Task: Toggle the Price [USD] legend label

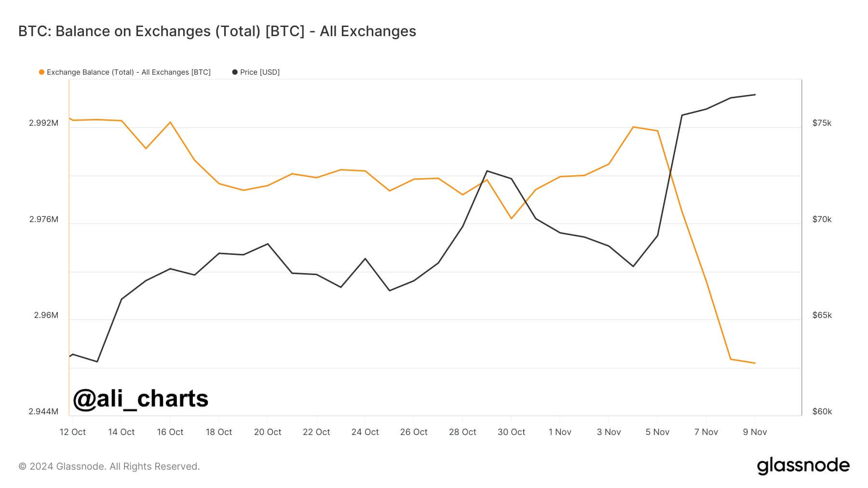Action: [260, 72]
